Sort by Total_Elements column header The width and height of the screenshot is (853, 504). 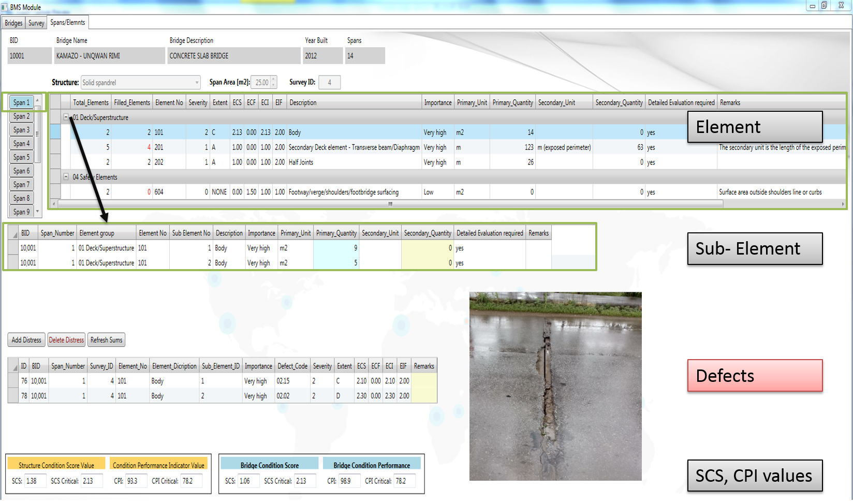pyautogui.click(x=91, y=102)
